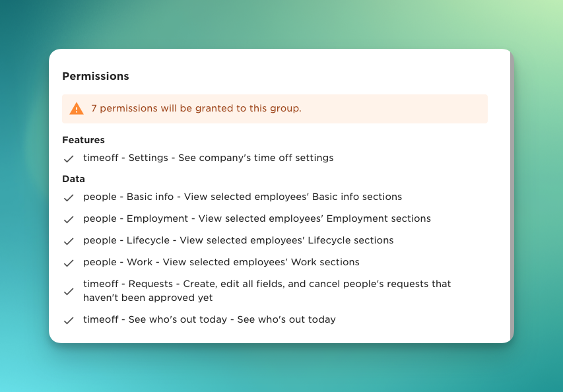Click the '7 permissions will be granted' warning text

196,108
